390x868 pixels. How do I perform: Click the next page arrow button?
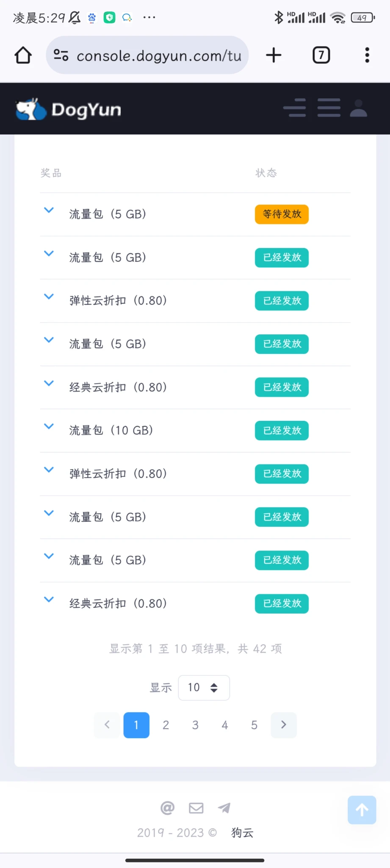tap(284, 725)
